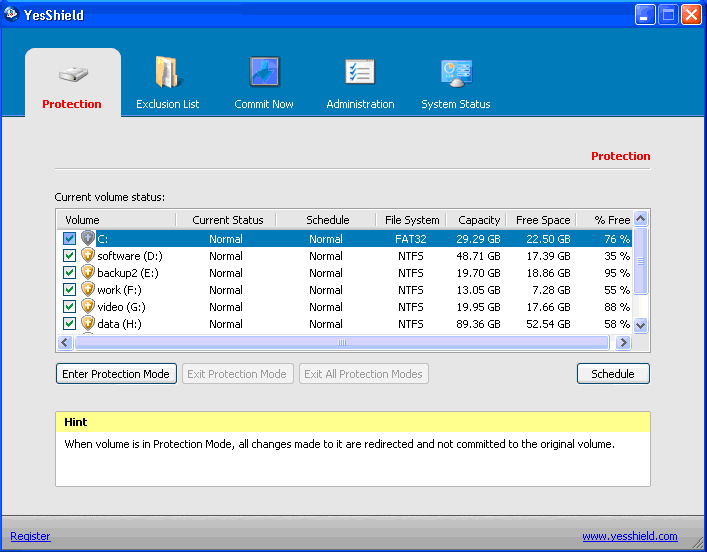Click the 29.29 GB capacity cell
Viewport: 707px width, 552px height.
478,239
